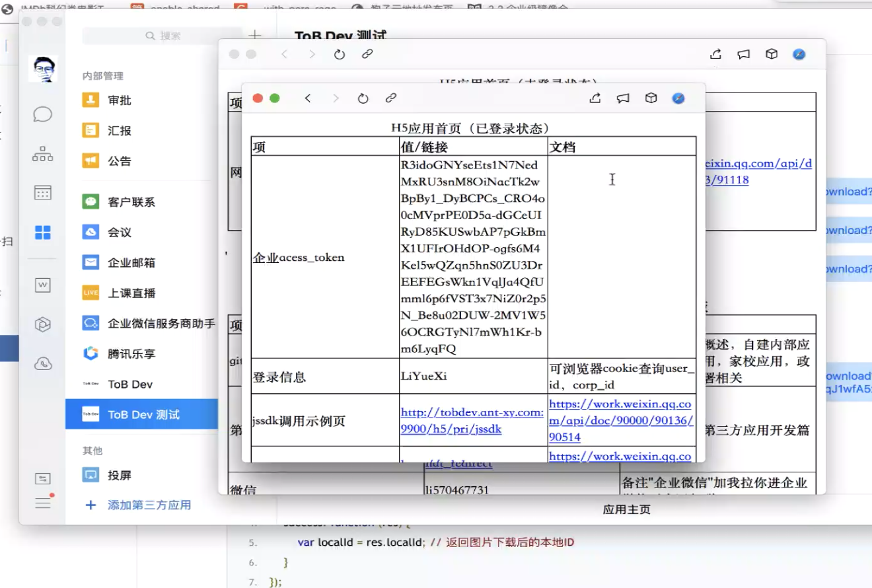Click the transfer icon above the menu icon
Image resolution: width=872 pixels, height=588 pixels.
coord(43,478)
